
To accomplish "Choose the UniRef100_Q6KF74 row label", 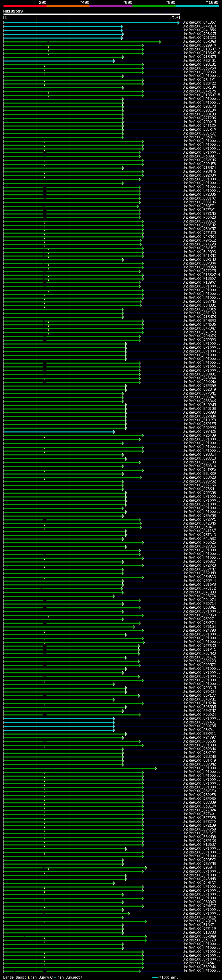I will [199, 623].
